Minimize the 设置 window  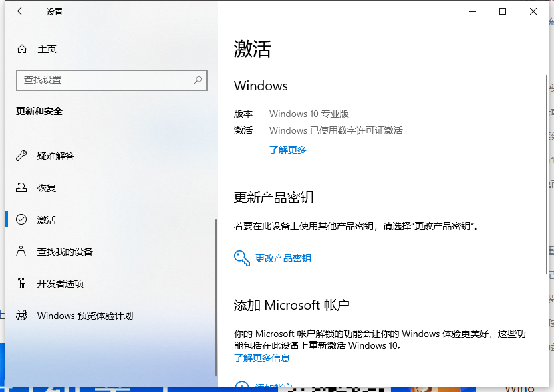(x=472, y=11)
